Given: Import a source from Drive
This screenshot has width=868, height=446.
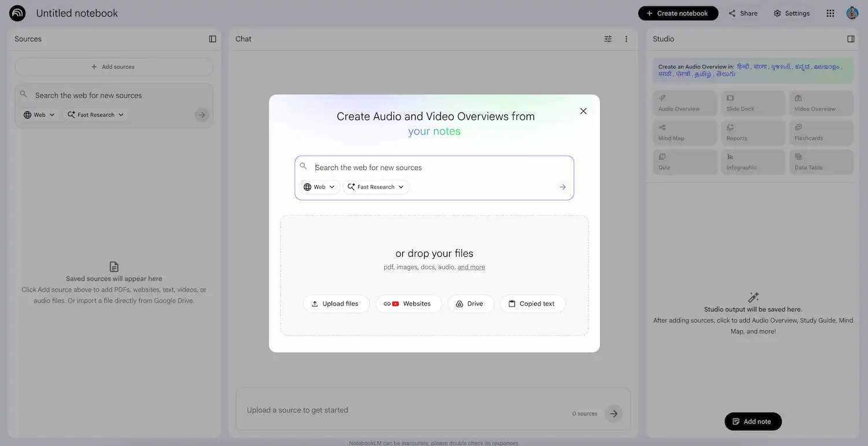Looking at the screenshot, I should (x=470, y=304).
